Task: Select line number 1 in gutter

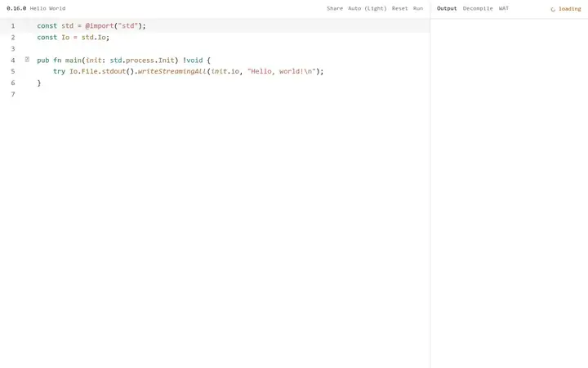Action: [x=13, y=26]
